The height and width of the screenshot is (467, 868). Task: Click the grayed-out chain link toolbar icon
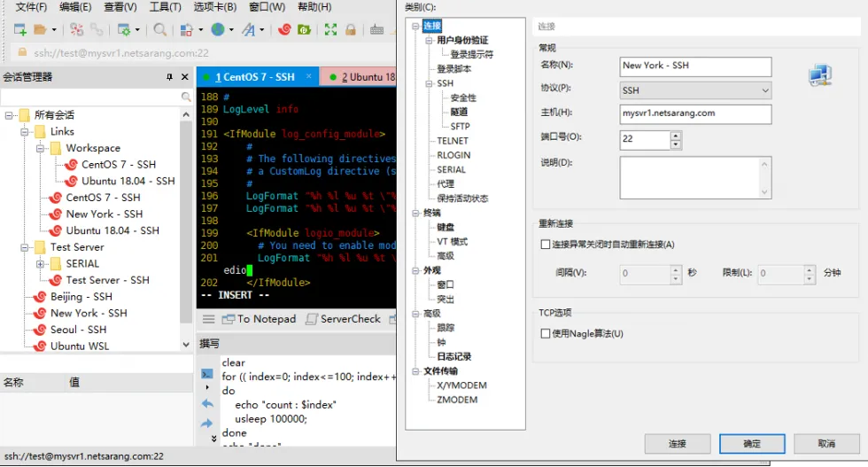[97, 30]
